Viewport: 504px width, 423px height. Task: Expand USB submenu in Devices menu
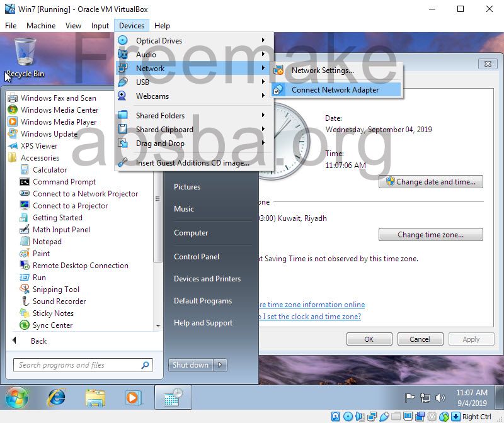coord(195,82)
